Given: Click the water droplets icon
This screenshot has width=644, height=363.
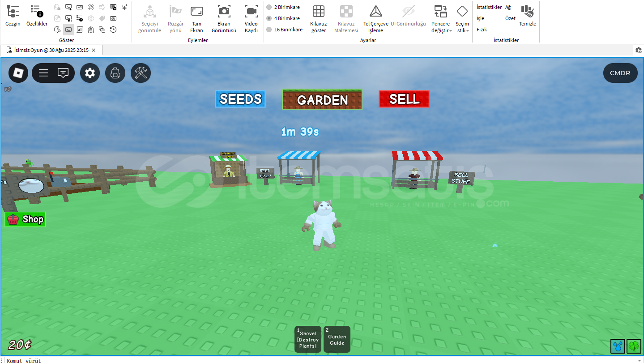Looking at the screenshot, I should [x=618, y=346].
